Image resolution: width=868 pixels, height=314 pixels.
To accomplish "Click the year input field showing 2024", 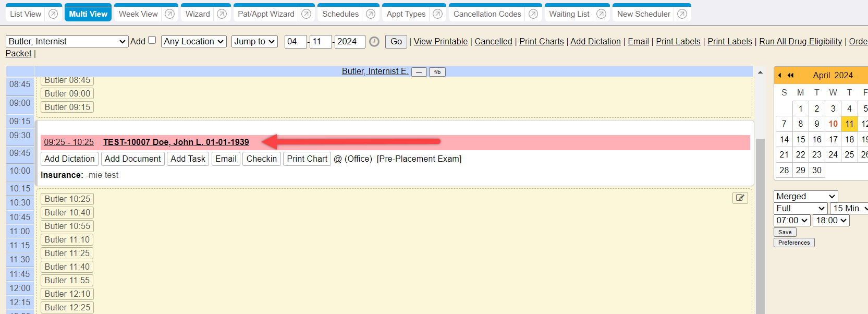I will (x=350, y=41).
